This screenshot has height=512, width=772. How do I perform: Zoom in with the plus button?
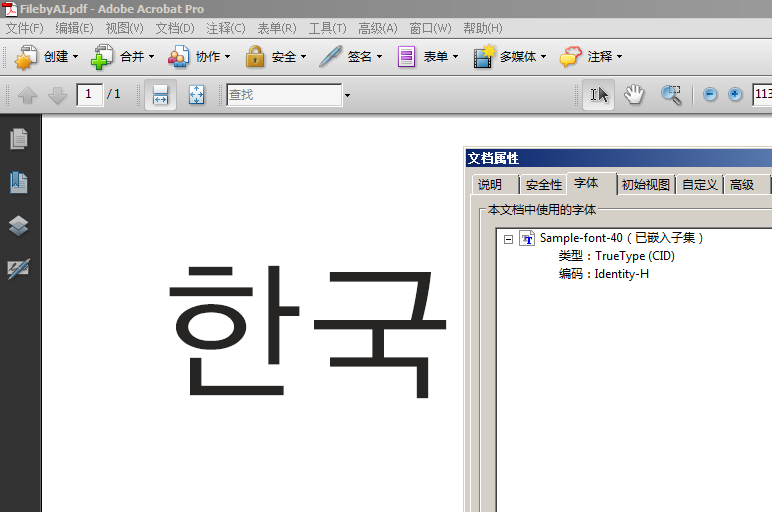(x=735, y=94)
